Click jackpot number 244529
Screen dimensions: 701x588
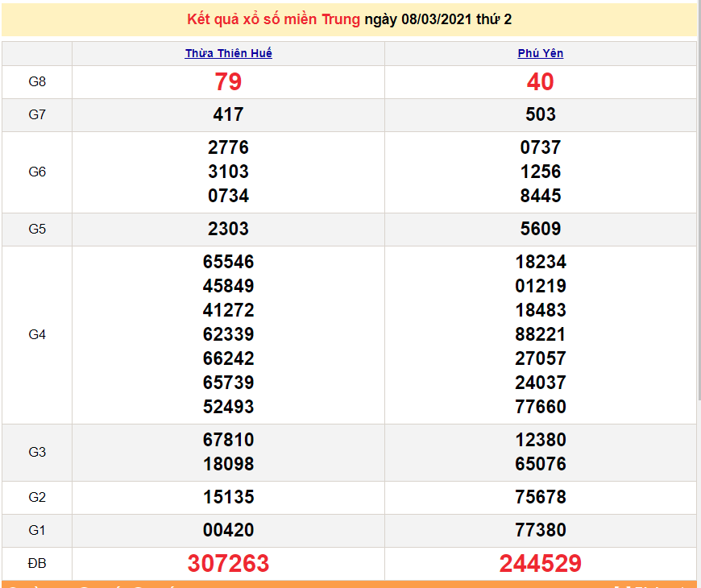pyautogui.click(x=541, y=564)
